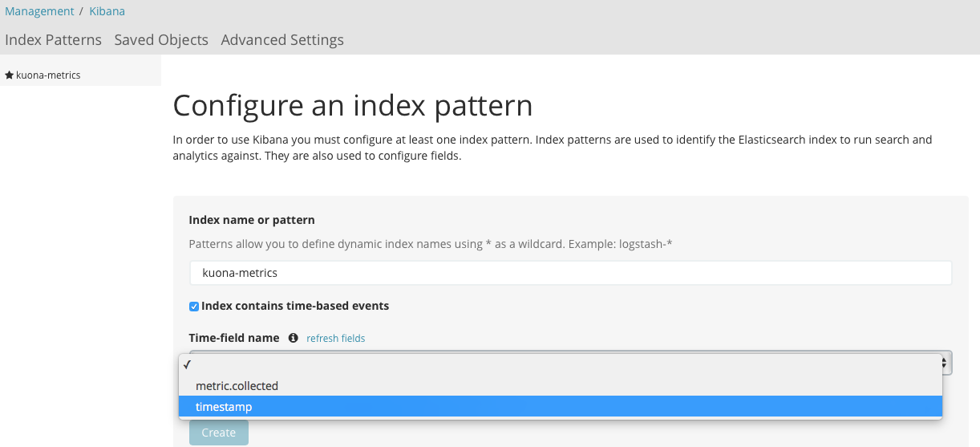Open the Kibana breadcrumb link
The height and width of the screenshot is (447, 980).
[107, 11]
